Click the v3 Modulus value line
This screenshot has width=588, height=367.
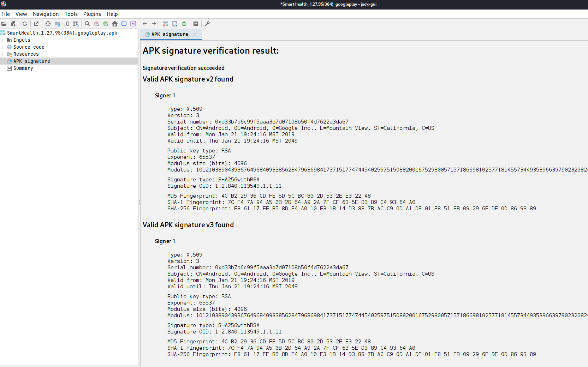click(x=378, y=315)
